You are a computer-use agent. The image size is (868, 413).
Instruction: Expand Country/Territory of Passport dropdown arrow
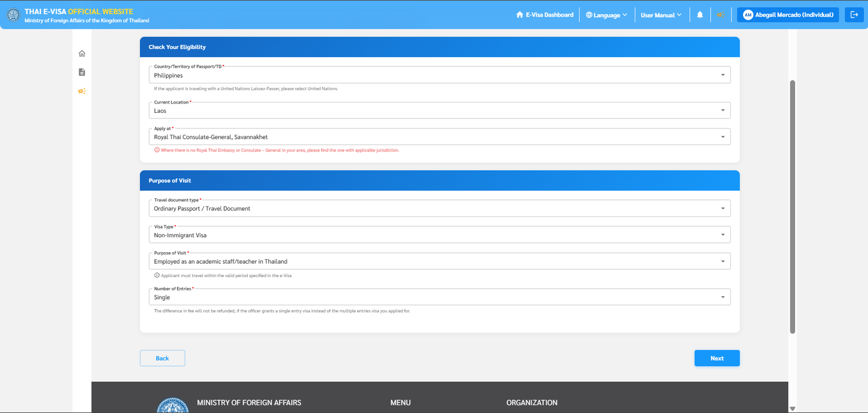coord(723,75)
